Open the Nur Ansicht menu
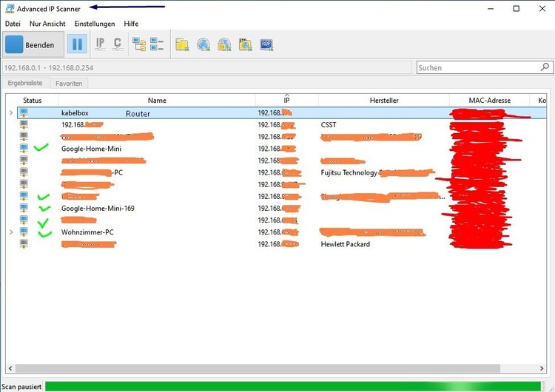This screenshot has height=392, width=555. [x=47, y=24]
